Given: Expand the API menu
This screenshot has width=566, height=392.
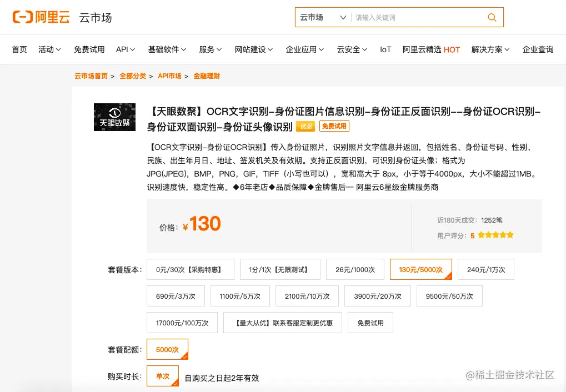Looking at the screenshot, I should (x=126, y=49).
